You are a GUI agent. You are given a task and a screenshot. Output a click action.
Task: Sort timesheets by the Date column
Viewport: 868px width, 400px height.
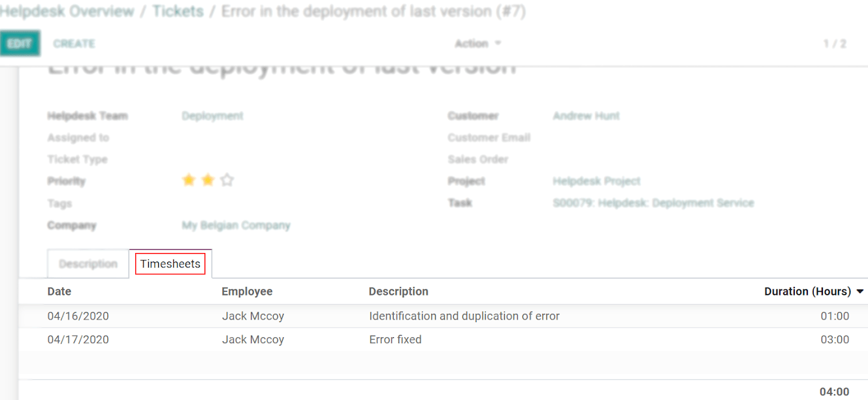point(59,292)
